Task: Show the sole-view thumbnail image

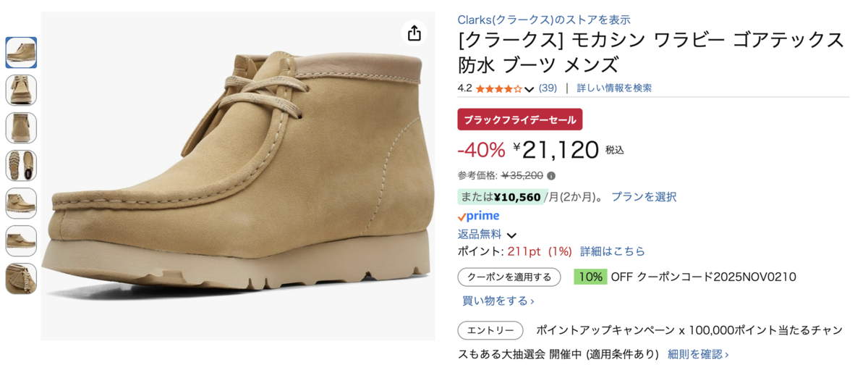Action: coord(21,165)
